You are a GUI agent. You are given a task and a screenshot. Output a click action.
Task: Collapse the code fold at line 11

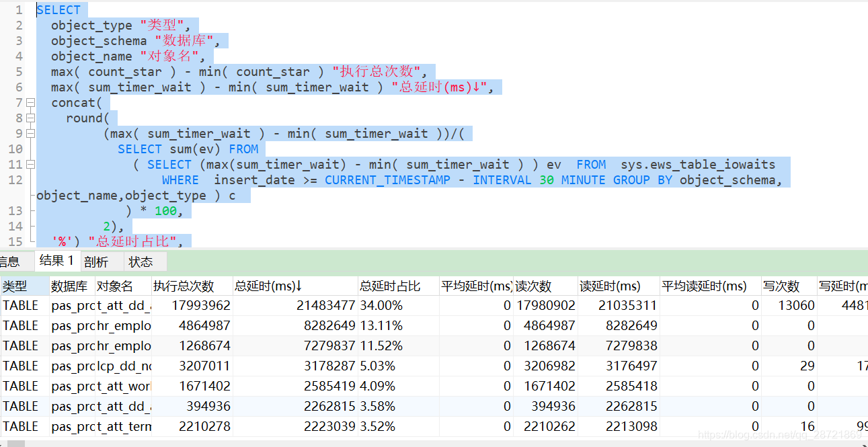click(30, 165)
